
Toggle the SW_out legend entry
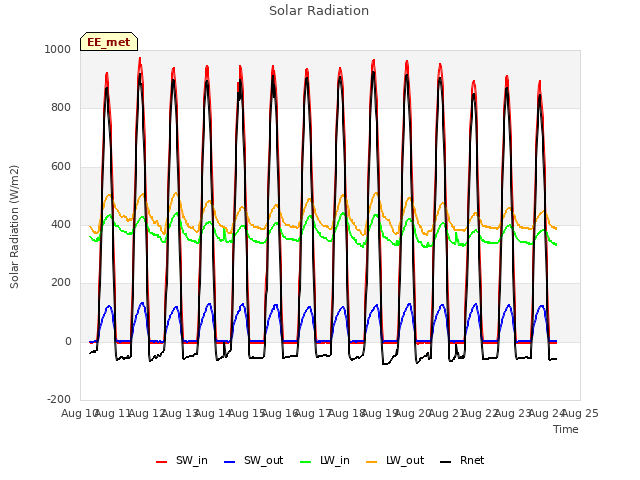pos(253,461)
